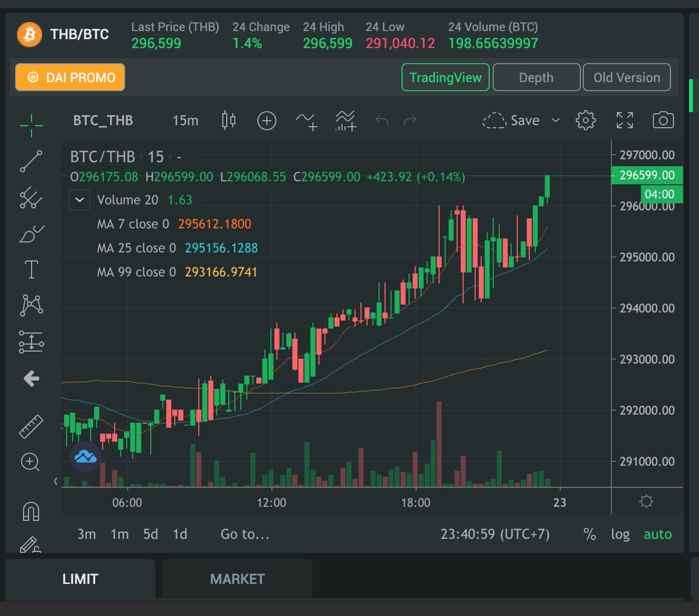Click the TradingView cloud logo on chart

(x=86, y=457)
